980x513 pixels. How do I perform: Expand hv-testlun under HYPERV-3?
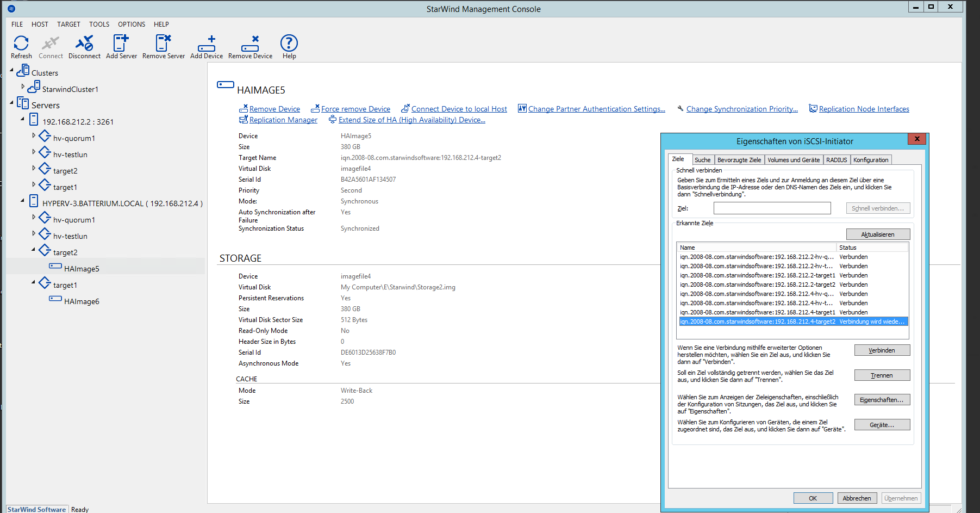pos(34,233)
